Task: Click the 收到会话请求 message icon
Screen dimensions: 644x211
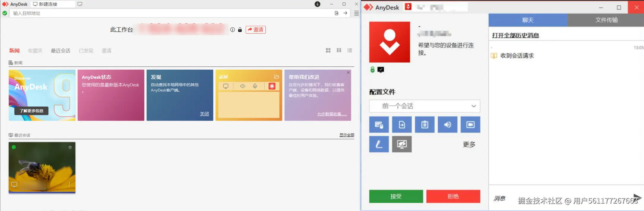Action: point(494,56)
